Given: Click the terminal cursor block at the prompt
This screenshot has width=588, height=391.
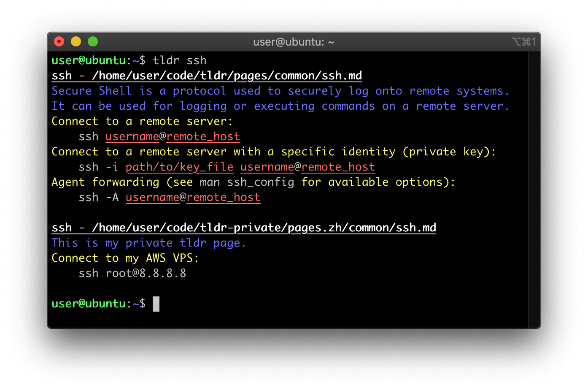Looking at the screenshot, I should 156,304.
